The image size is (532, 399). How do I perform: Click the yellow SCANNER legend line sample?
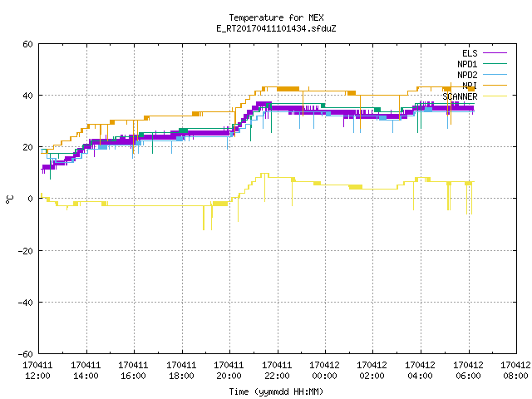495,96
